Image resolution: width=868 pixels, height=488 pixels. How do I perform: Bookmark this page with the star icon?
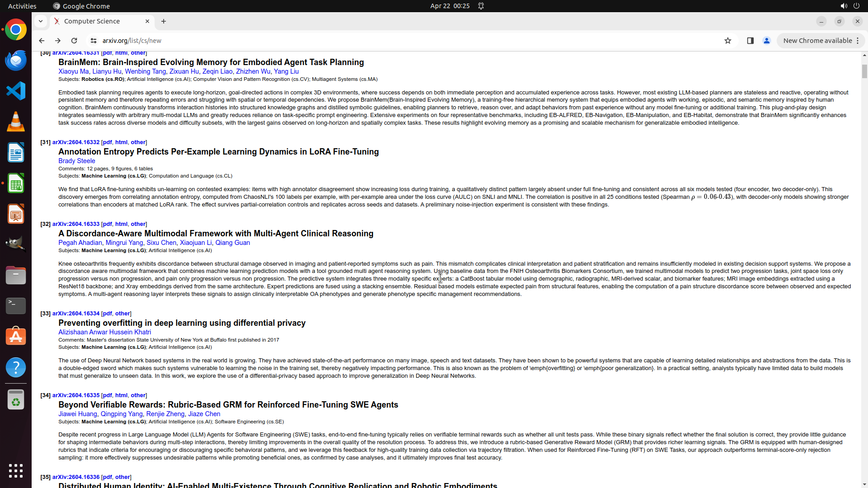(727, 41)
